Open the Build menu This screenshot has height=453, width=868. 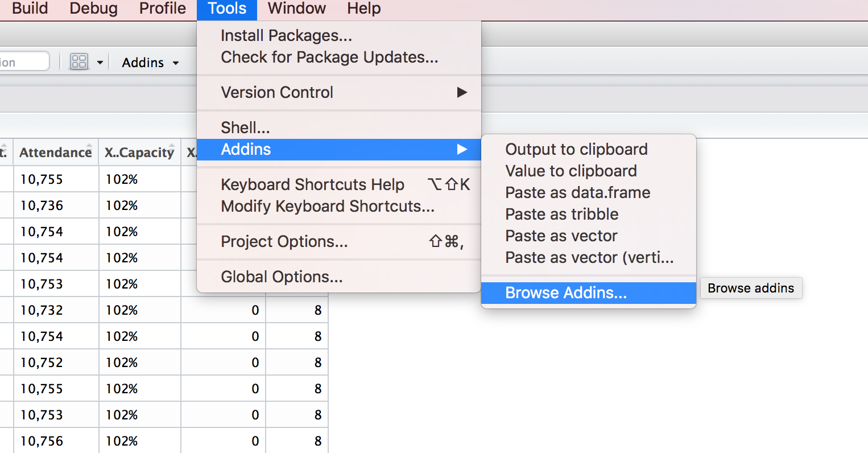[x=30, y=9]
